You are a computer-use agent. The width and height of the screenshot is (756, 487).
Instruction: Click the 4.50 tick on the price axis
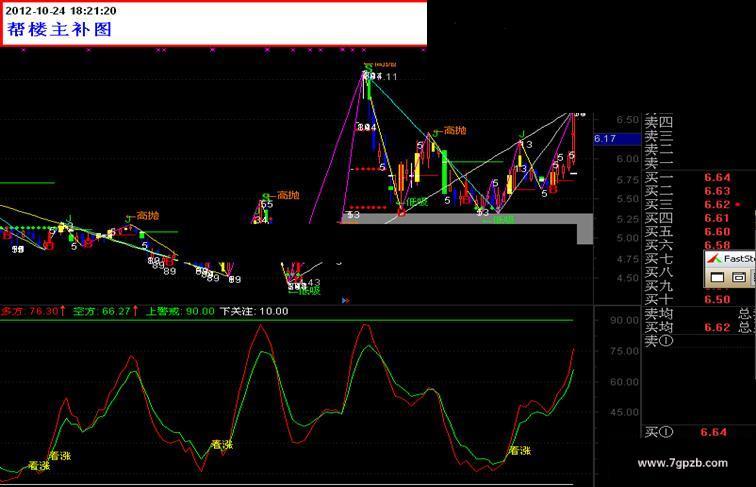coord(628,278)
